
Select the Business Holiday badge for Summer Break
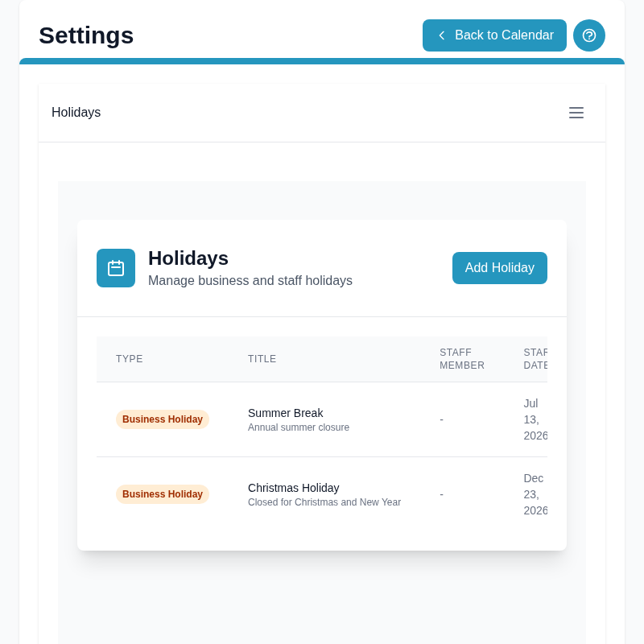click(162, 419)
